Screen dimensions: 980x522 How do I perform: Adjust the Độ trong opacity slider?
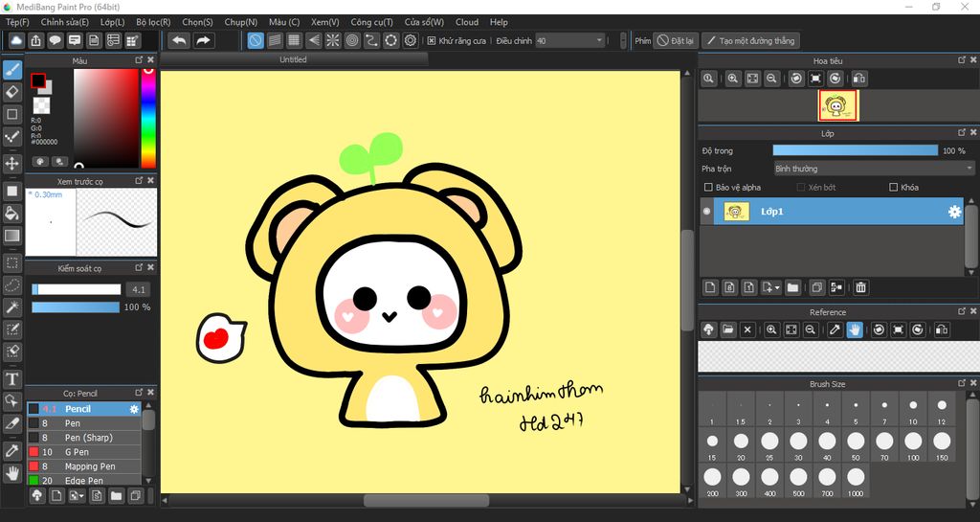(x=855, y=150)
